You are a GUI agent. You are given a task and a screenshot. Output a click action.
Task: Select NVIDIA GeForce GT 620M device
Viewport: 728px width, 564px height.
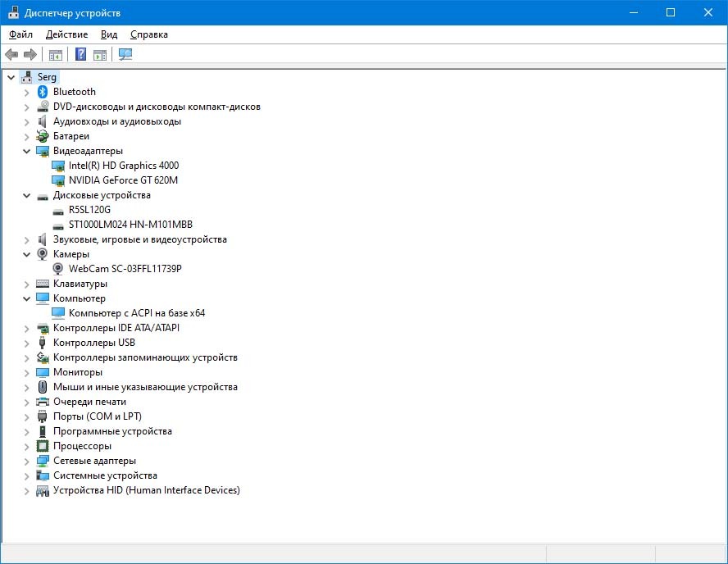(123, 180)
